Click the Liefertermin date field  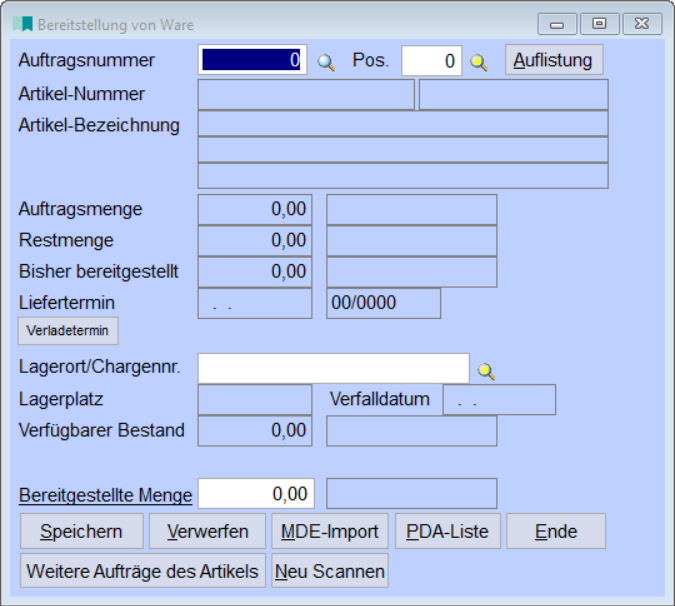[255, 303]
